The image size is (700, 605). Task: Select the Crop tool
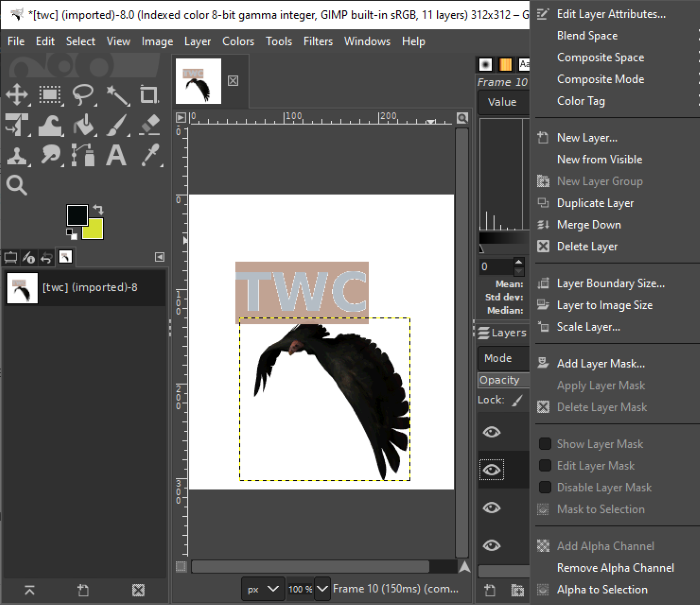(x=150, y=95)
